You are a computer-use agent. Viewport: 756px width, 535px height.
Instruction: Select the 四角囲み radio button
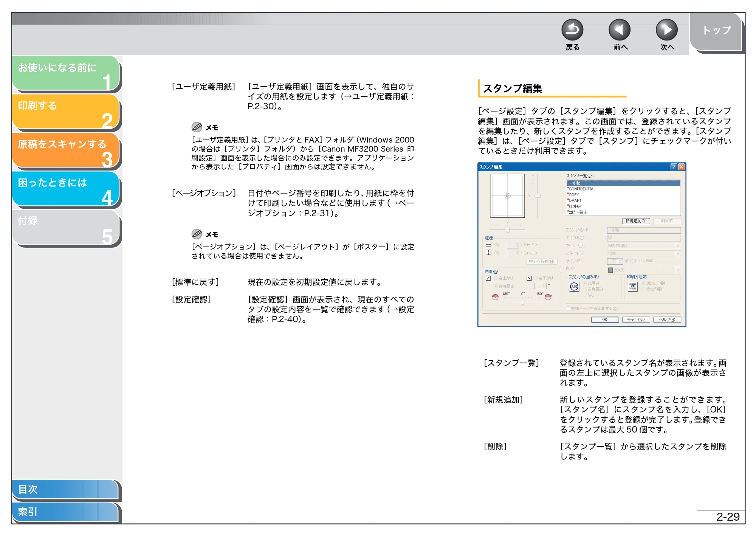585,289
